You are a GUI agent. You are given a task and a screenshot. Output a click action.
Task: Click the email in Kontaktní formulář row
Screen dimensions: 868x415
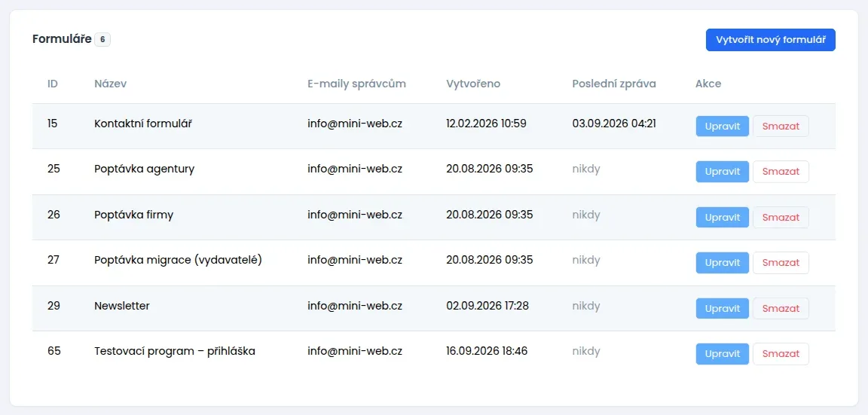pyautogui.click(x=355, y=124)
